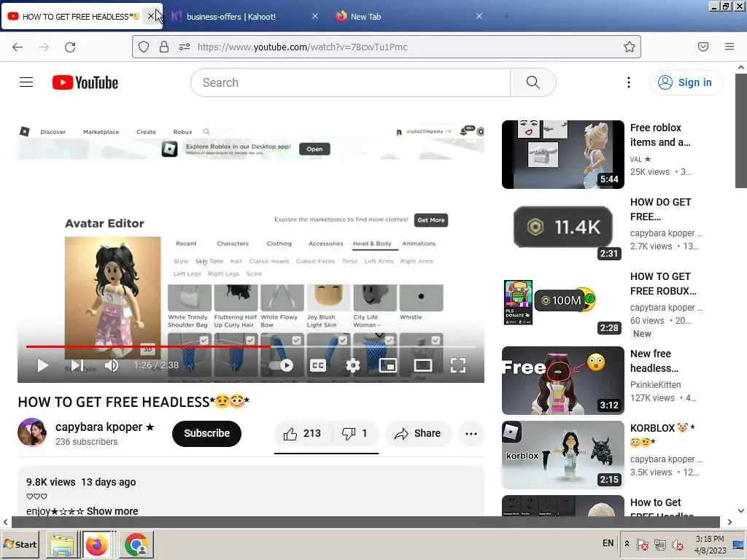This screenshot has height=560, width=747.
Task: Share this video
Action: click(x=418, y=433)
